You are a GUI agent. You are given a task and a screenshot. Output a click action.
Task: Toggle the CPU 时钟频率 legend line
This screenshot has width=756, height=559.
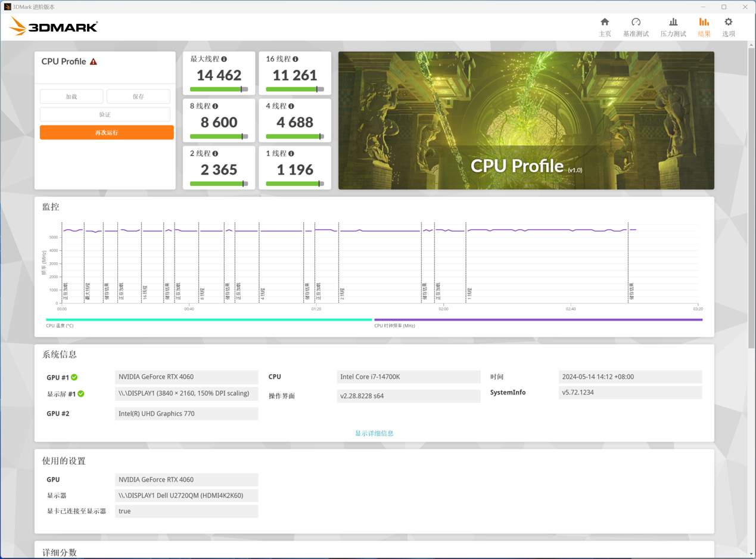tap(537, 321)
